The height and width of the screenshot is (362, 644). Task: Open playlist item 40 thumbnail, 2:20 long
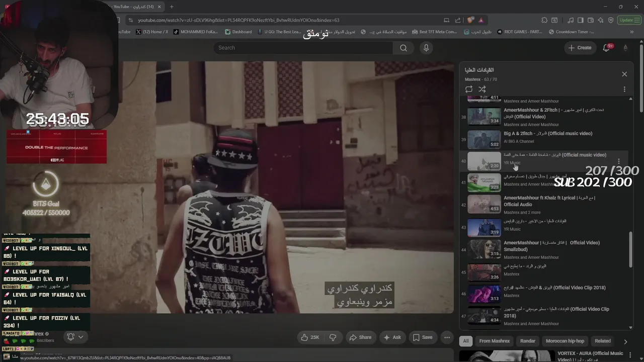tap(485, 161)
